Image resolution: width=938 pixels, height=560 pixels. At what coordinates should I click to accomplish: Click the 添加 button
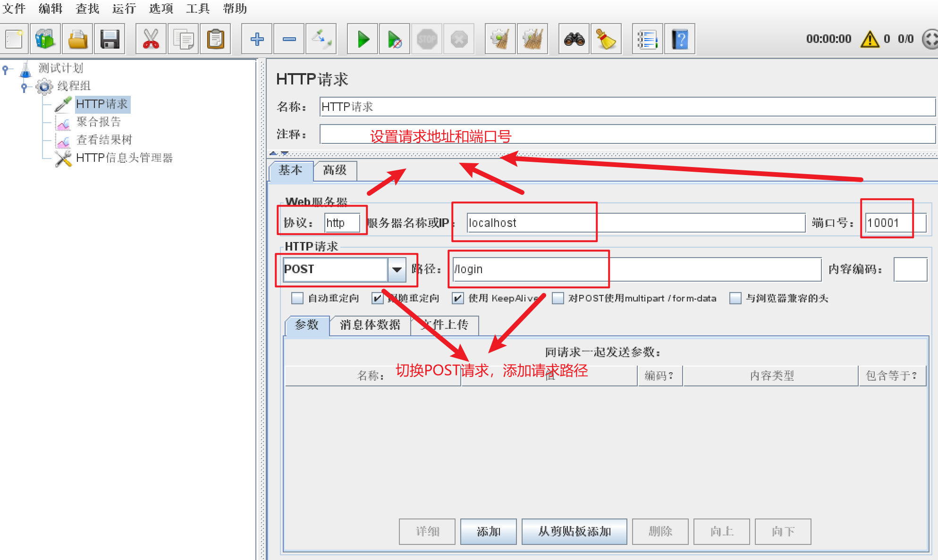pos(488,532)
